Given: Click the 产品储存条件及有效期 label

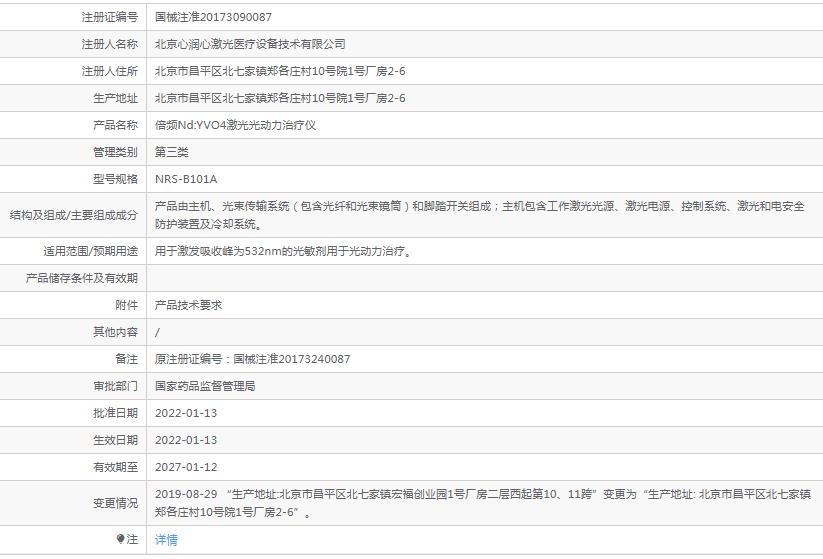Looking at the screenshot, I should click(82, 278).
